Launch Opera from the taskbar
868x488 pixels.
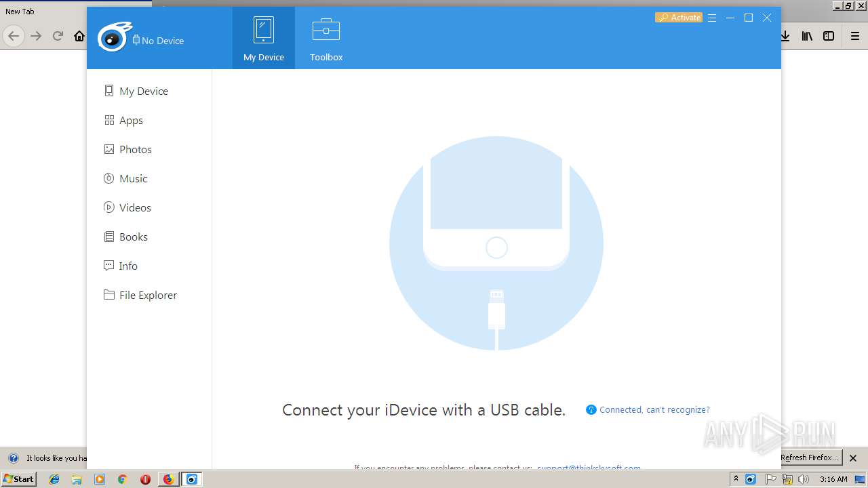(x=145, y=479)
